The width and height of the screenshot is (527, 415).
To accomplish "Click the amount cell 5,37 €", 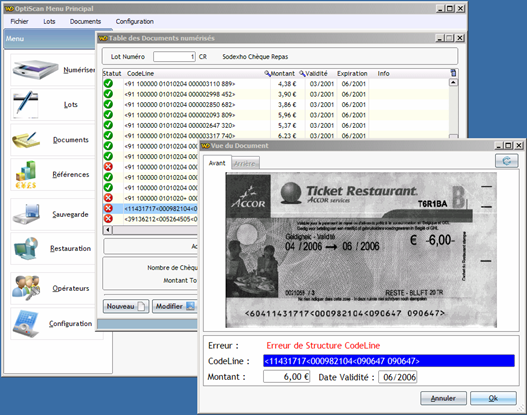I will tap(287, 125).
